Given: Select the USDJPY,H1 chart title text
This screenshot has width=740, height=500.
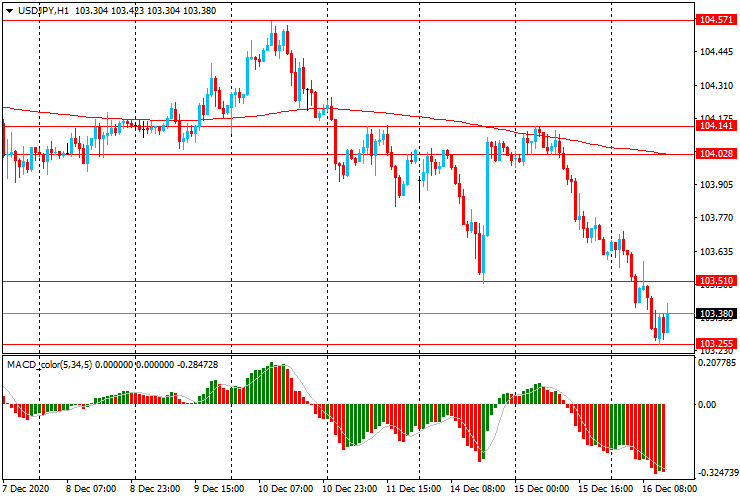Looking at the screenshot, I should [x=43, y=10].
